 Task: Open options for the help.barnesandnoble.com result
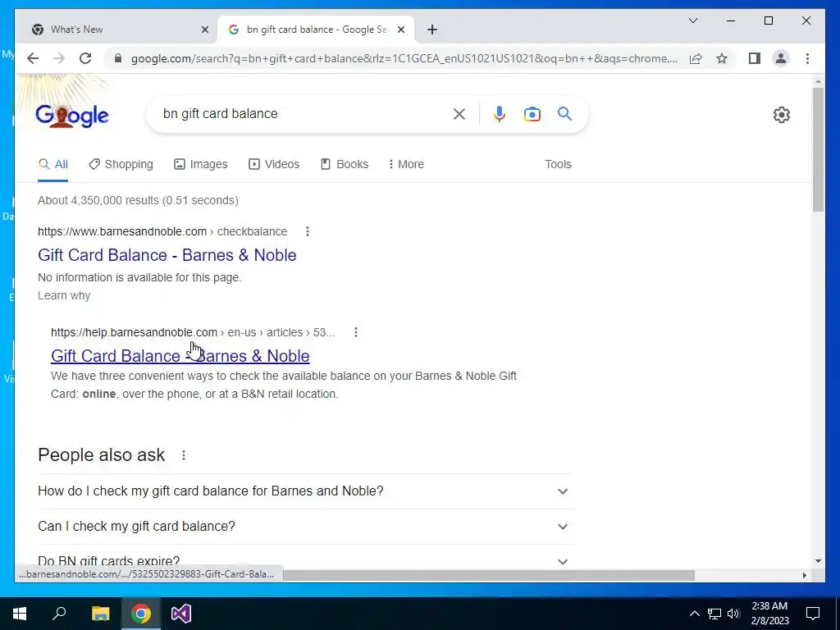(x=356, y=332)
